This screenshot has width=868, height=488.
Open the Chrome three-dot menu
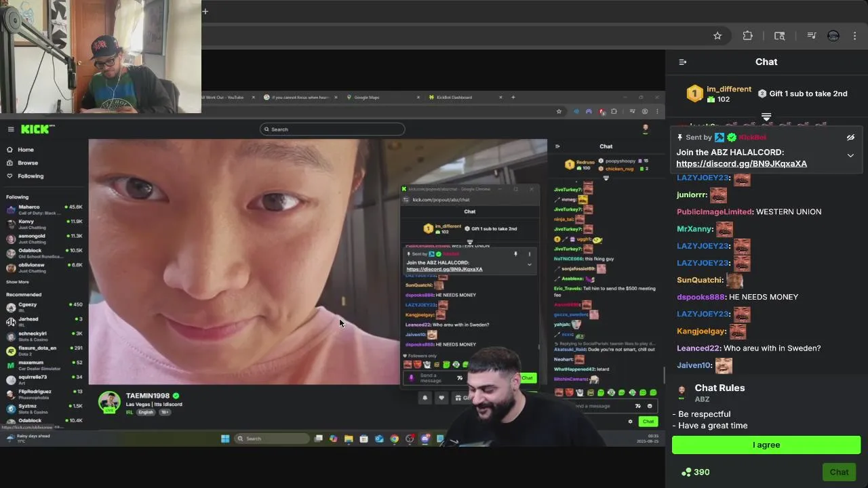click(855, 36)
